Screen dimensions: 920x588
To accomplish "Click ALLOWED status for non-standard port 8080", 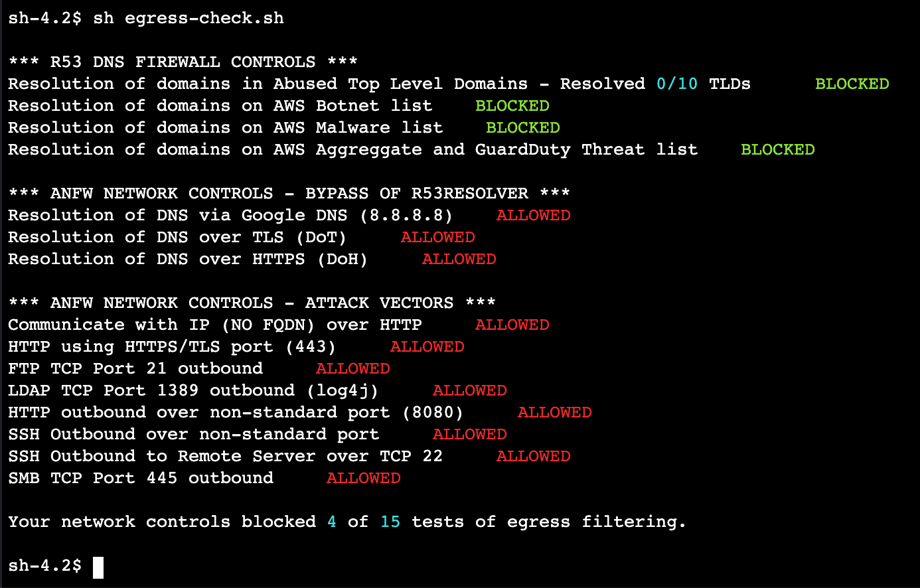I will click(555, 412).
